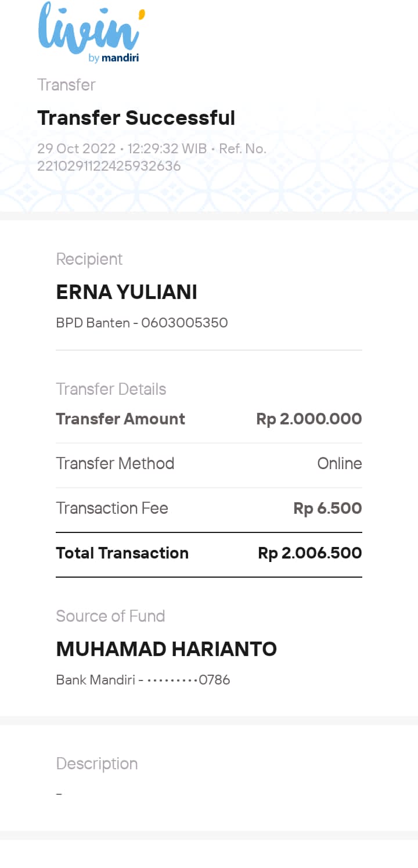Tap the "Total Transaction" row label
Screen dimensions: 418x868
pos(122,553)
